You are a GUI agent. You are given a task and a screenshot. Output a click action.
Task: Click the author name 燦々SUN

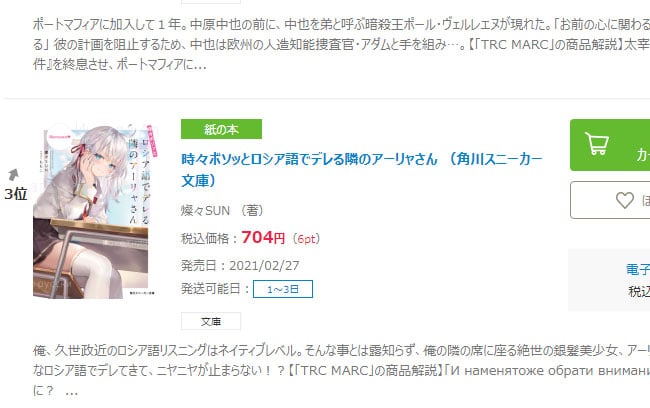coord(205,211)
